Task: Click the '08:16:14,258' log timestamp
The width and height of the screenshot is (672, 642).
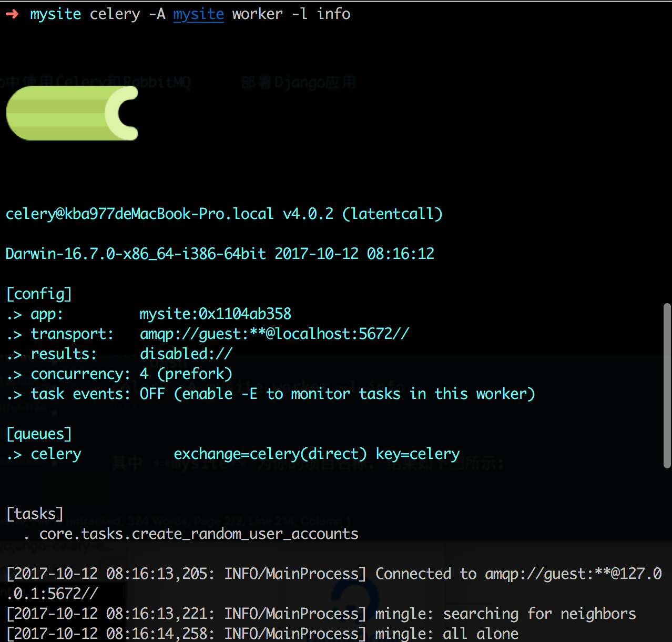Action: pyautogui.click(x=157, y=634)
